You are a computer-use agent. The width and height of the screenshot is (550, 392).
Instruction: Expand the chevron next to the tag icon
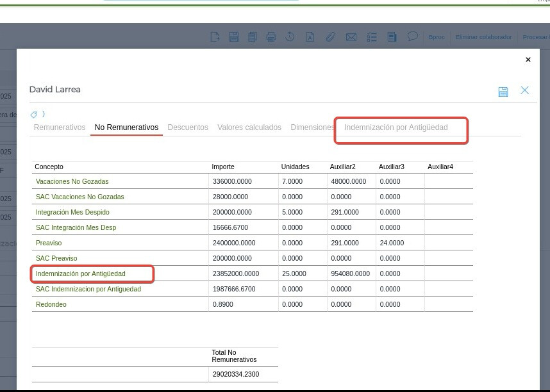point(44,115)
